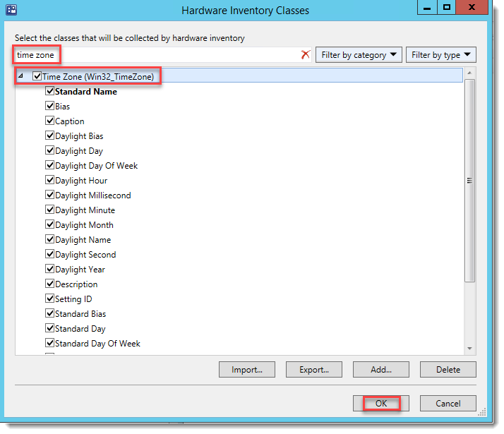Click the Import... button
This screenshot has height=434, width=504.
click(x=246, y=369)
